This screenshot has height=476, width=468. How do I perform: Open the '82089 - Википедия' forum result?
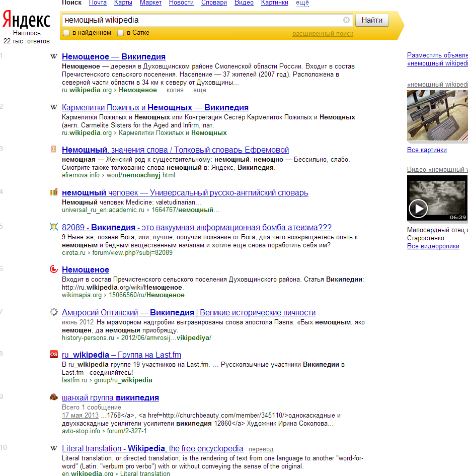[197, 227]
